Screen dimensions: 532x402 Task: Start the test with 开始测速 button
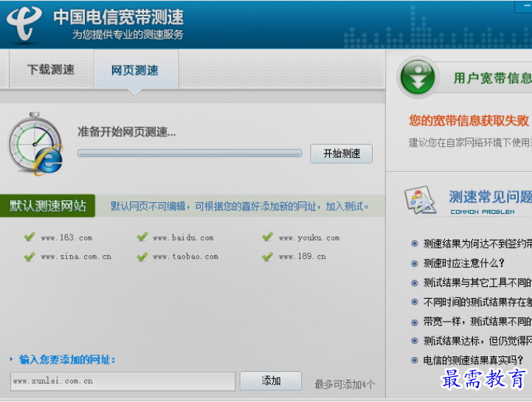pyautogui.click(x=342, y=153)
